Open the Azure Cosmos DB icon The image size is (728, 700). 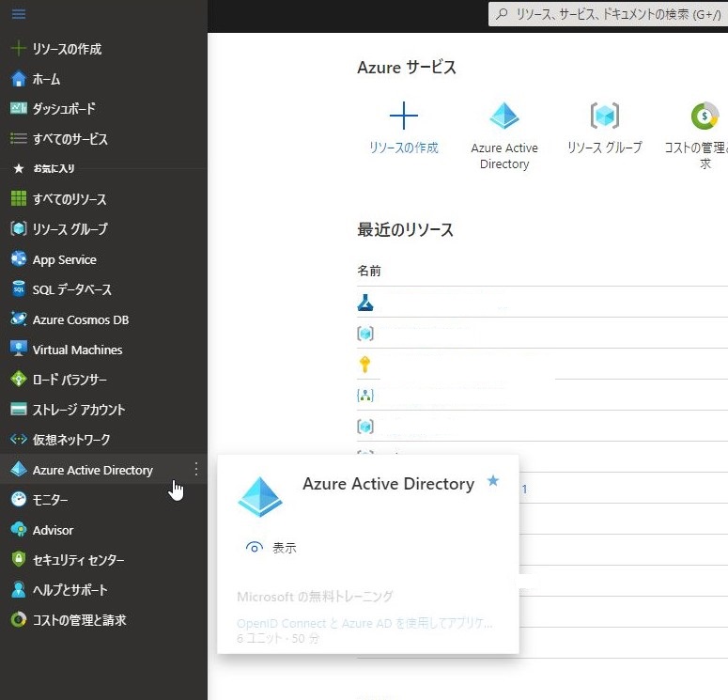click(19, 319)
